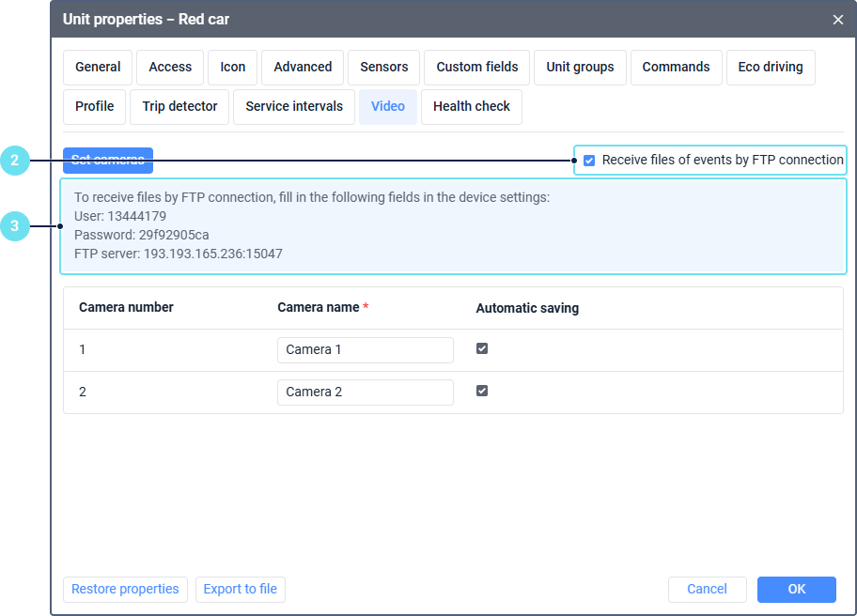Click Restore properties button
The image size is (857, 616).
point(125,590)
